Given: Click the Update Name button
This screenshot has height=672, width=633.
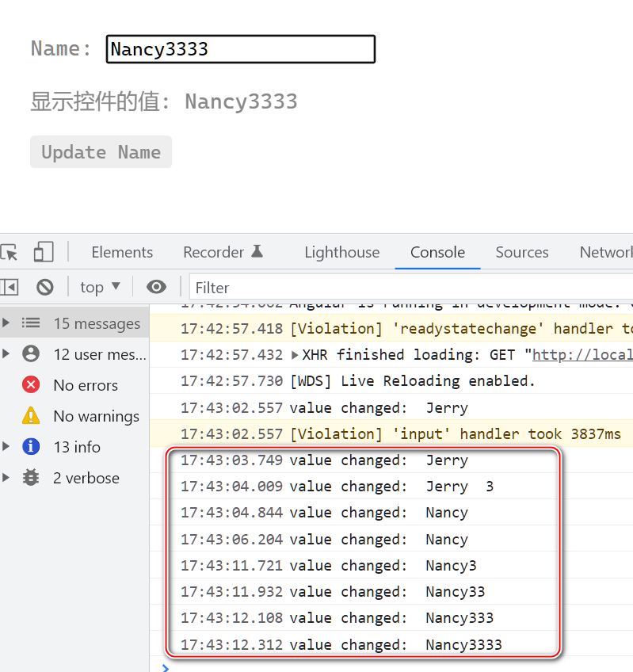Looking at the screenshot, I should 101,151.
